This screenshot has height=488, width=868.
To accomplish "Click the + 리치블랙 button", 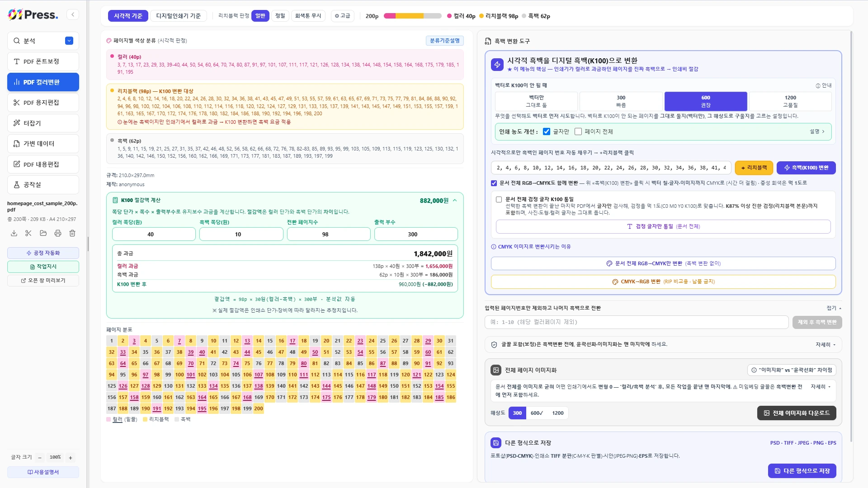I will point(754,168).
